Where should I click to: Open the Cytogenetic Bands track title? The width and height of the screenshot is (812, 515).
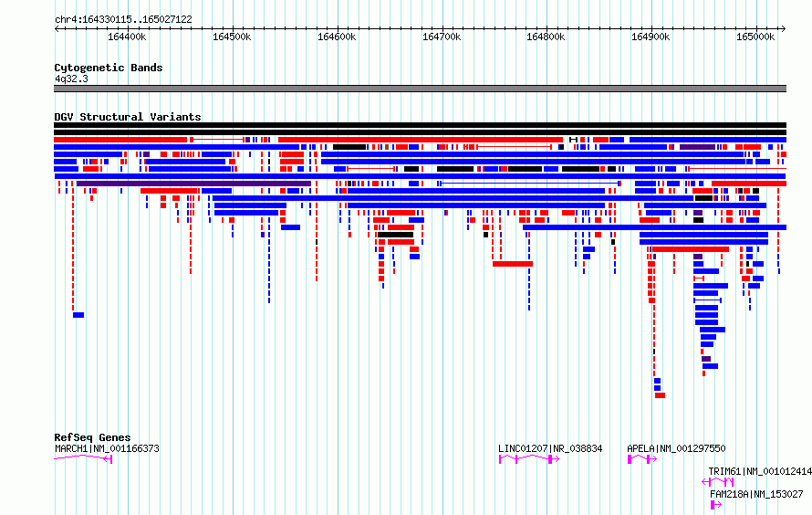(109, 68)
